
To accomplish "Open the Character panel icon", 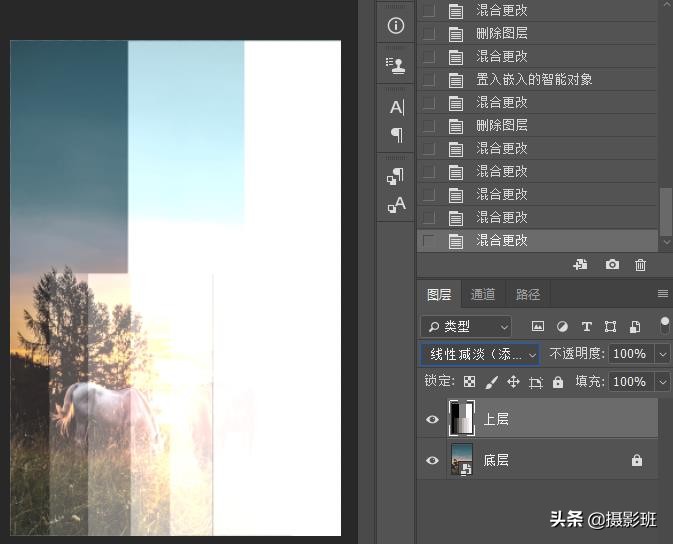I will [x=397, y=107].
